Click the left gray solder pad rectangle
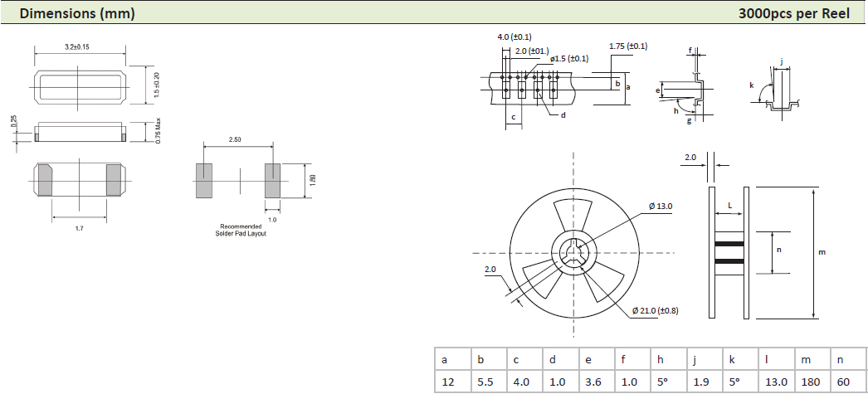Viewport: 868px width, 394px height. point(204,180)
